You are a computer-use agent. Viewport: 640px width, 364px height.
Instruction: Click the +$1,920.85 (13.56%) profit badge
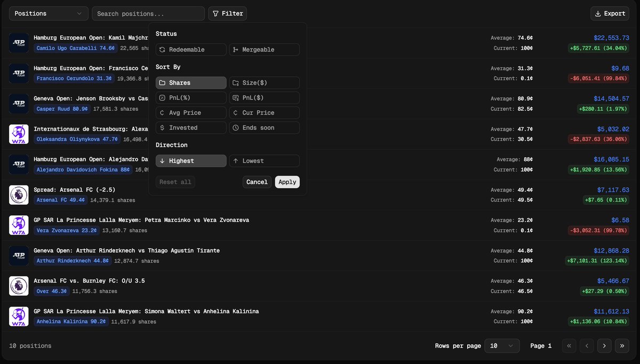[599, 169]
